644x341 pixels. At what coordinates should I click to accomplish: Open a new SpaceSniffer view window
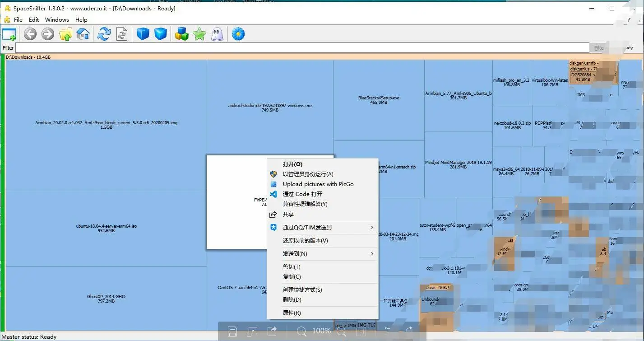point(9,34)
